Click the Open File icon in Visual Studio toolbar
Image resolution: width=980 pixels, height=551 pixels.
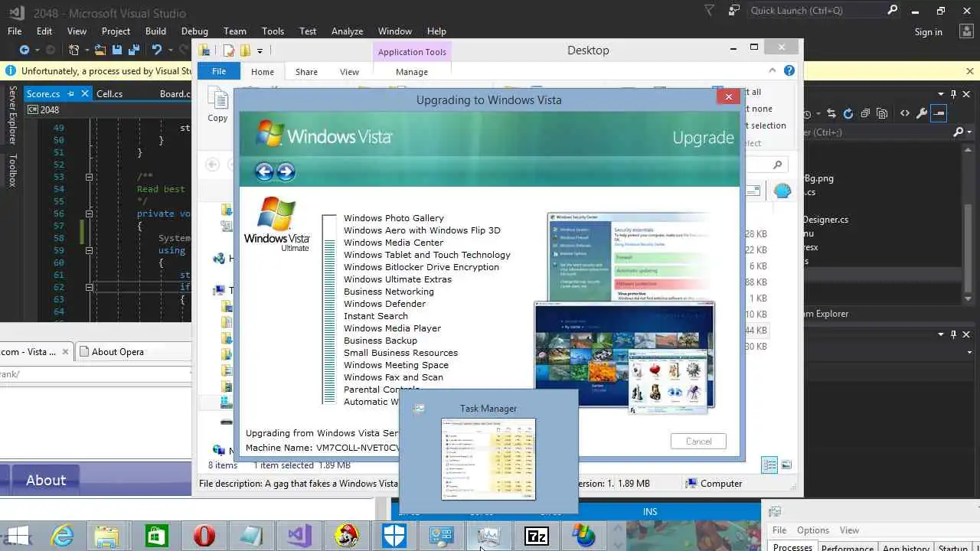[x=100, y=50]
